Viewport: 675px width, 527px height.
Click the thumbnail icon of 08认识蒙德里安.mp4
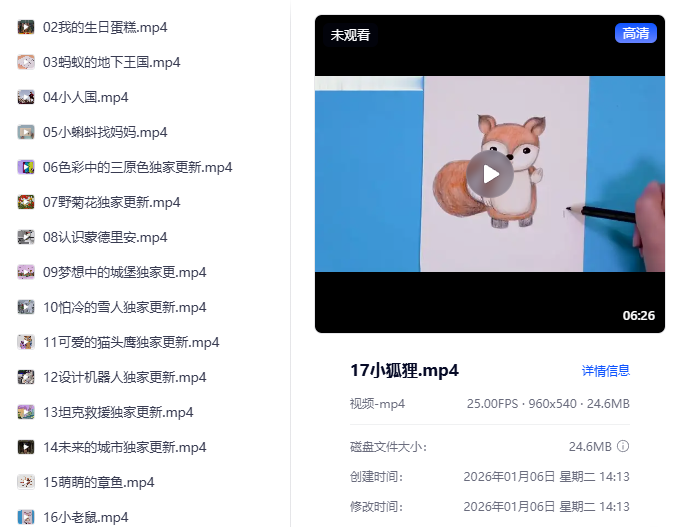tap(26, 237)
